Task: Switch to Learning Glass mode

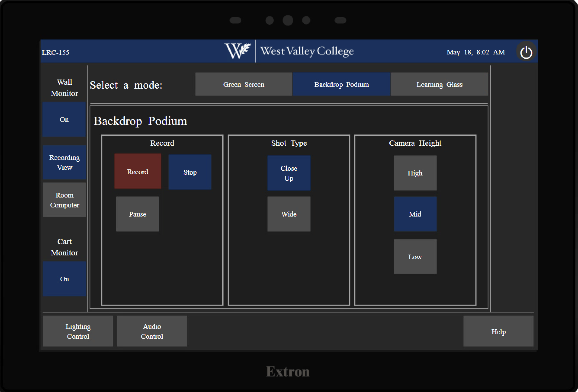Action: coord(439,84)
